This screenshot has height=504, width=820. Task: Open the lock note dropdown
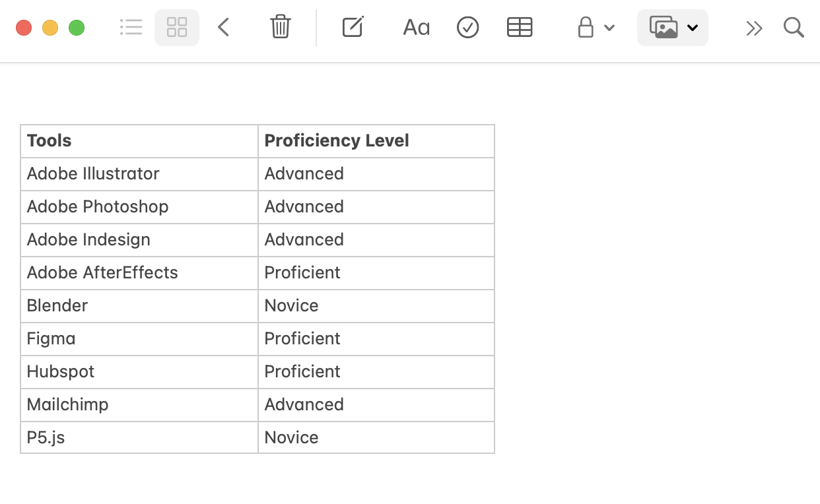tap(596, 28)
